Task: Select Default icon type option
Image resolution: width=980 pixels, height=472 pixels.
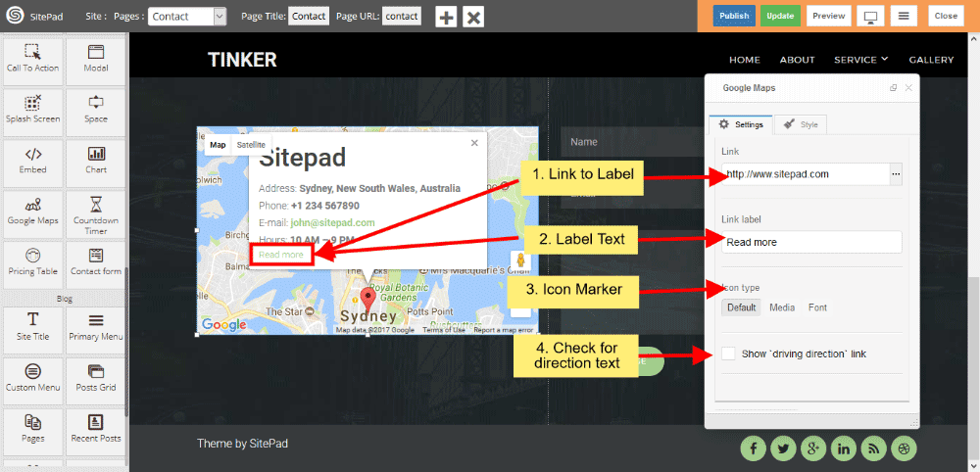Action: coord(742,307)
